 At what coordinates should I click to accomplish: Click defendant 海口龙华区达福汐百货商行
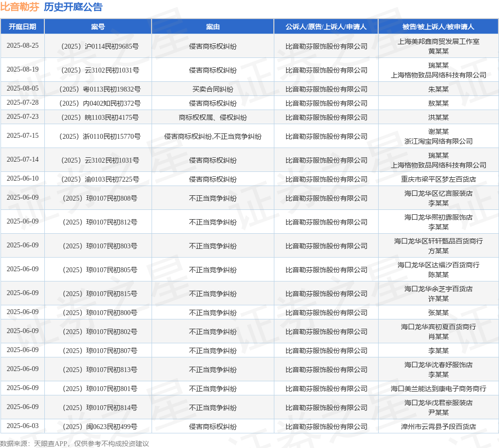pos(439,265)
